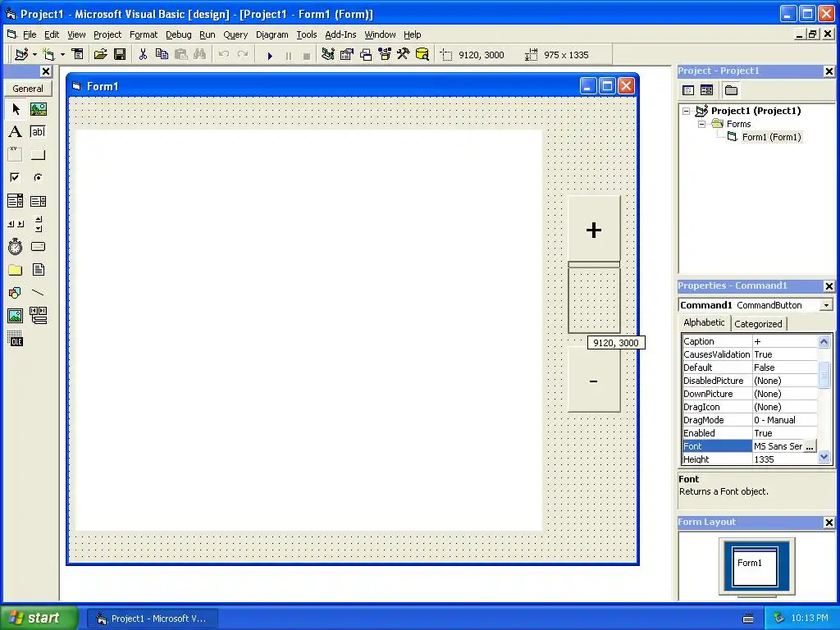Open the Windows Start menu
840x630 pixels.
[x=38, y=618]
